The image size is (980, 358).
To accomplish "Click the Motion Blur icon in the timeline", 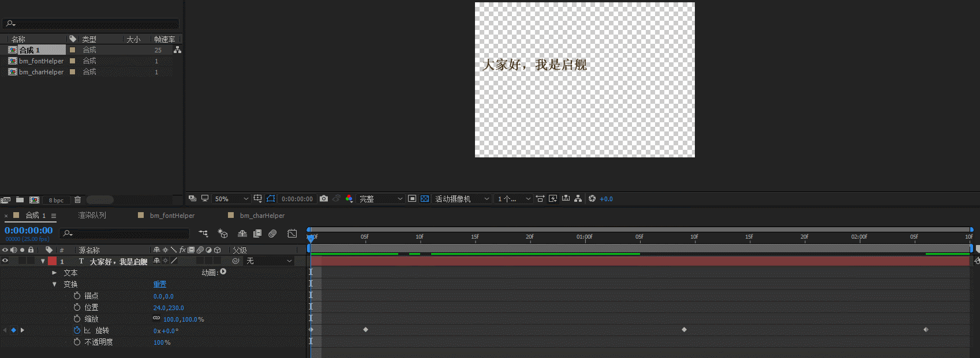I will pyautogui.click(x=273, y=233).
